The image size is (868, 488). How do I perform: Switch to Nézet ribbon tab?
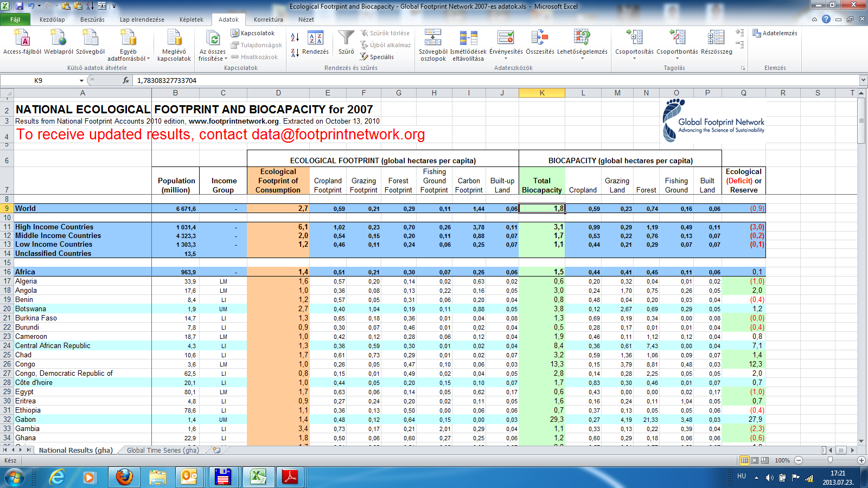[306, 20]
